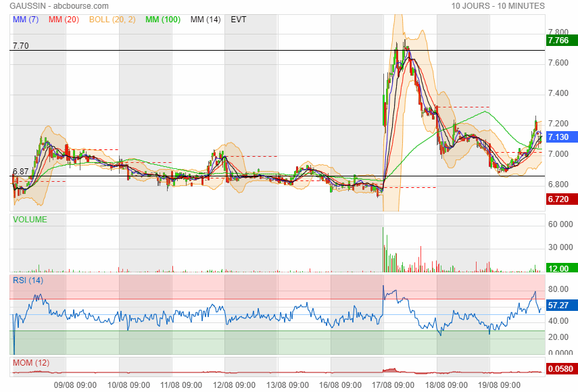578x392 pixels.
Task: Click the MM (7) legend label
Action: click(26, 20)
